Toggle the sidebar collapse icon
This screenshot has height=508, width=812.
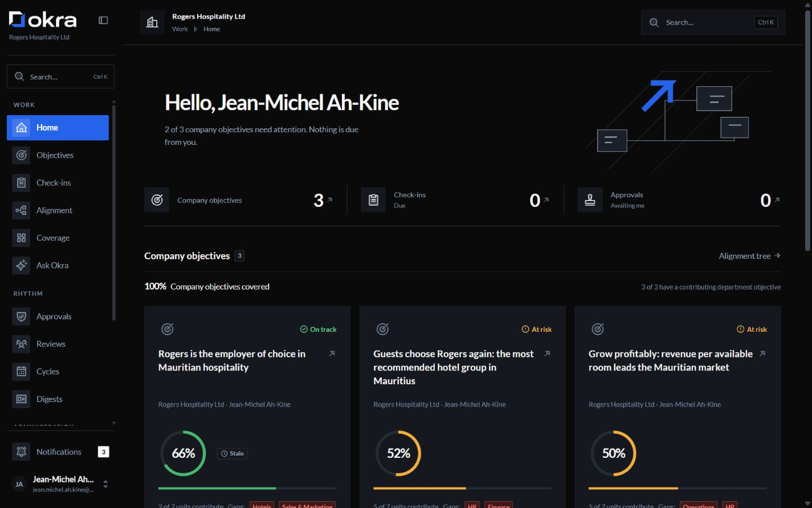pos(103,21)
